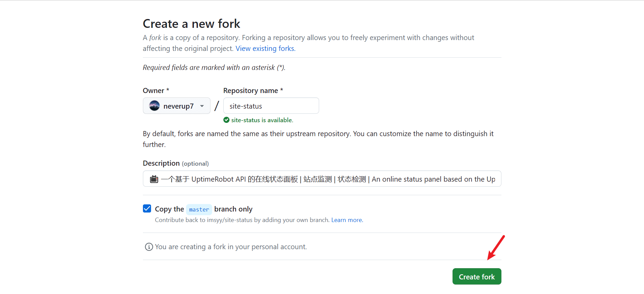Toggle the copy master branch only checkbox
This screenshot has height=294, width=644.
147,208
